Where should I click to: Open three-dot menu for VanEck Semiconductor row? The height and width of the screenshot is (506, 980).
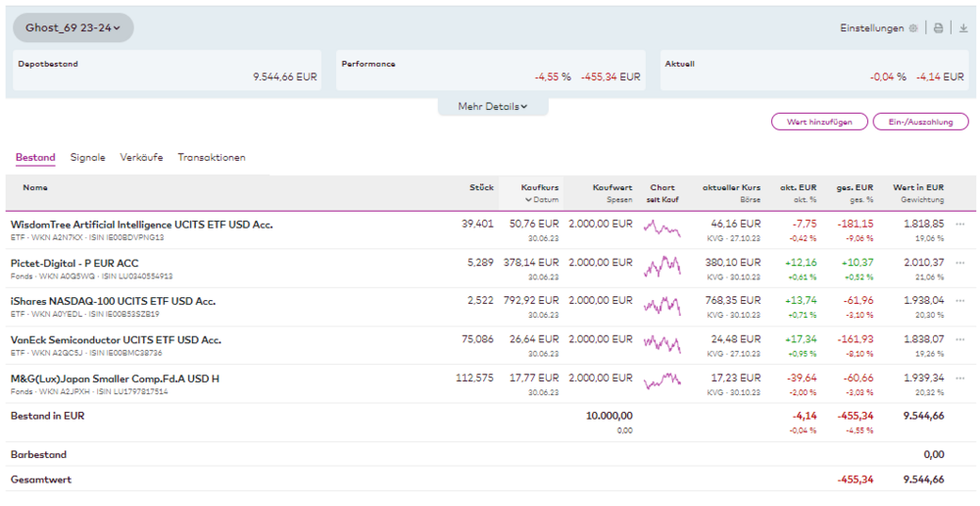coord(959,340)
